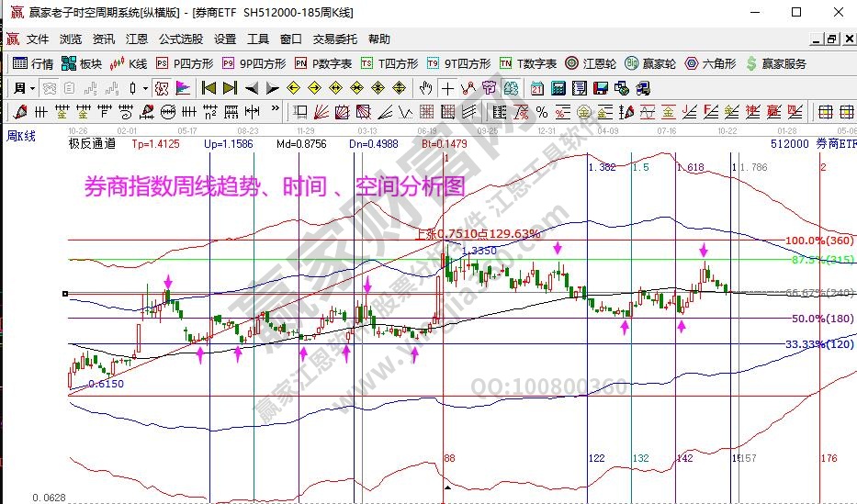Select the hand pan tool
857x504 pixels.
(425, 88)
